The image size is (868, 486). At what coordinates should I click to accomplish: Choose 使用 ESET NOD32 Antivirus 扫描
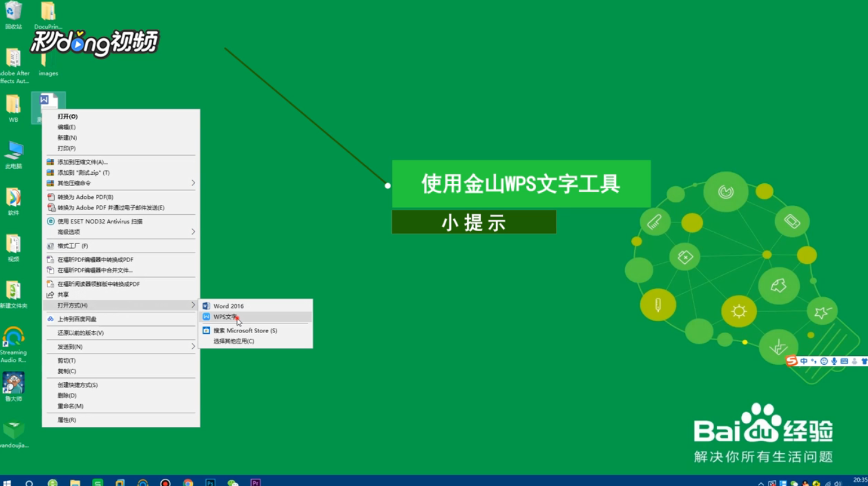click(x=121, y=222)
